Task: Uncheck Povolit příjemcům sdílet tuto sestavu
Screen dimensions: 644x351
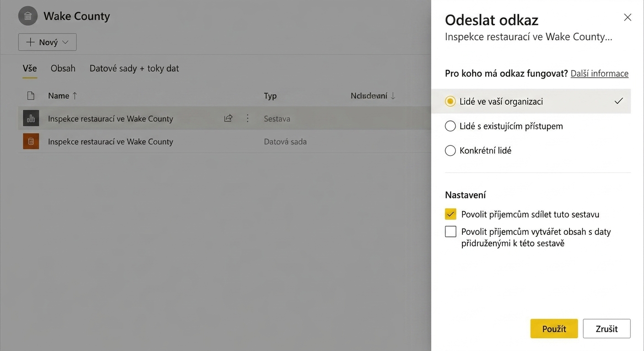Action: [451, 214]
